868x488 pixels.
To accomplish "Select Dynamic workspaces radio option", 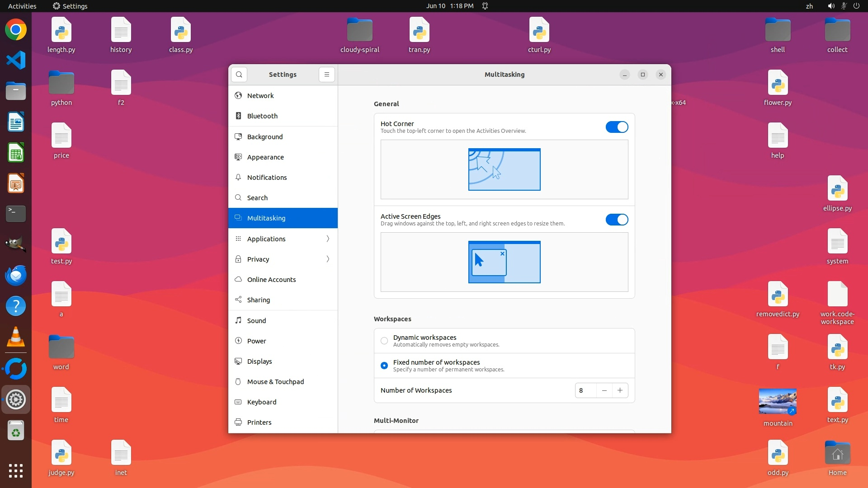I will click(x=384, y=341).
